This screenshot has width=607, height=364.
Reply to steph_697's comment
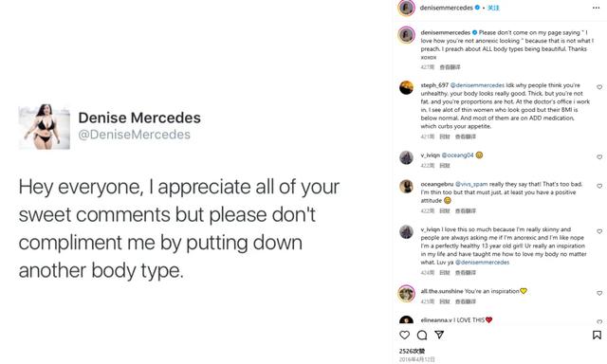pyautogui.click(x=445, y=136)
